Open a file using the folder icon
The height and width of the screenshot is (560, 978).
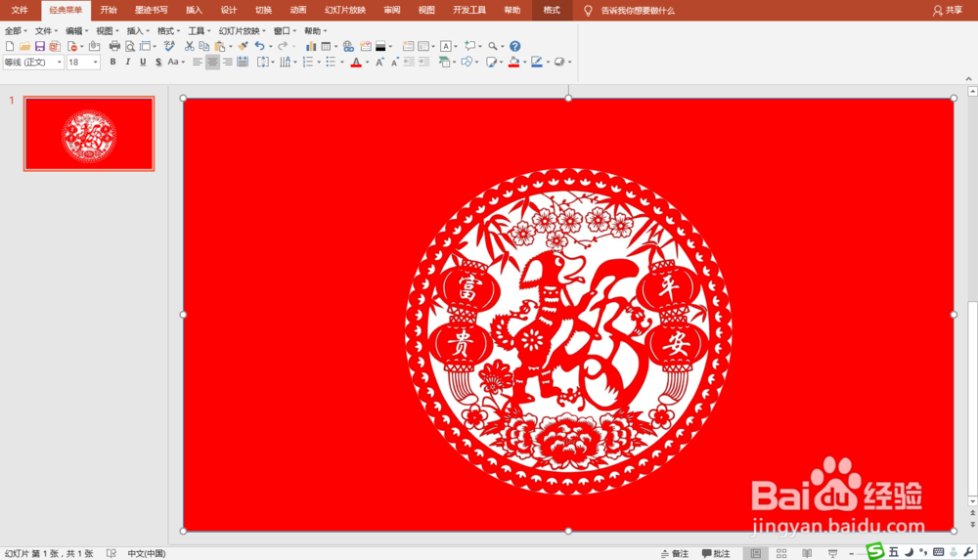(24, 46)
